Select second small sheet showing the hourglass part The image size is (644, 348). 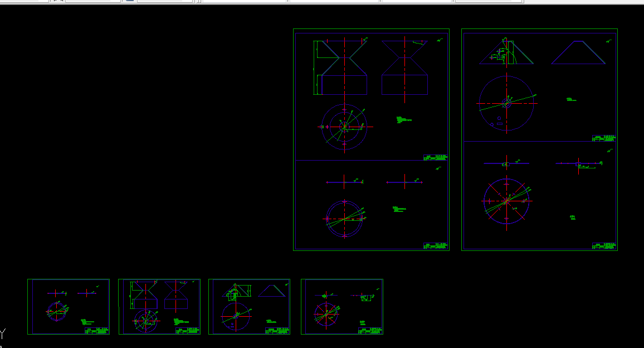pos(159,307)
